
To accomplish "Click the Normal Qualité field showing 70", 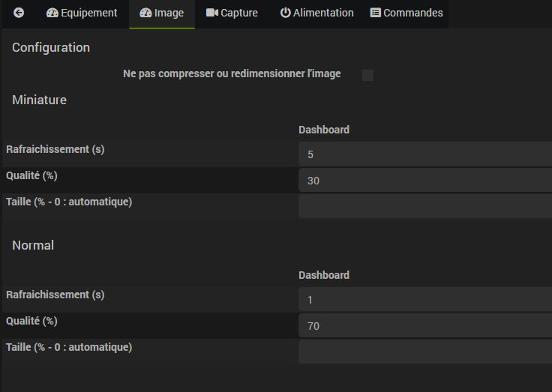I will (424, 325).
